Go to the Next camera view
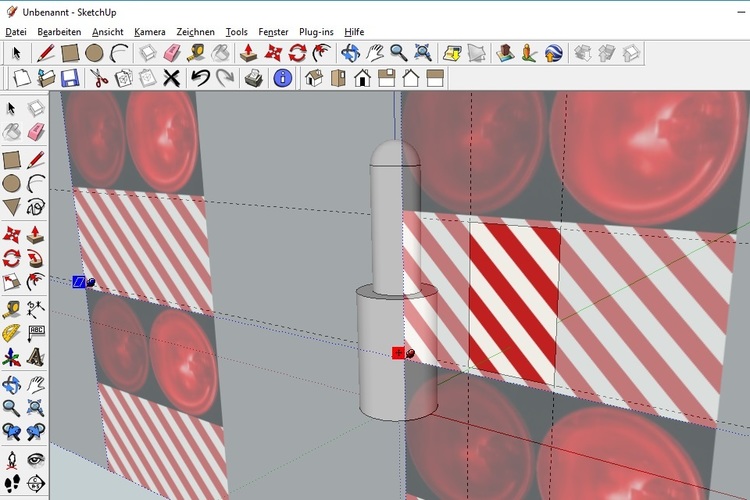Screen dimensions: 750x500 coord(36,433)
